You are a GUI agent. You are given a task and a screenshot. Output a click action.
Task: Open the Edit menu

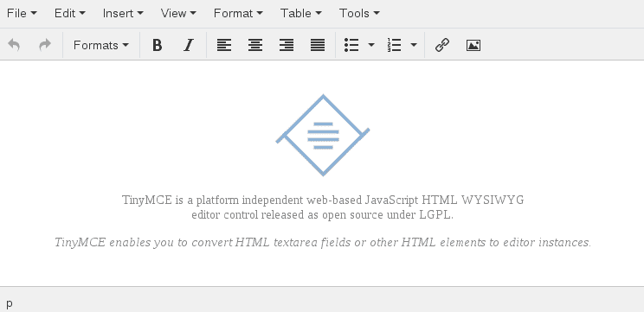pyautogui.click(x=70, y=14)
